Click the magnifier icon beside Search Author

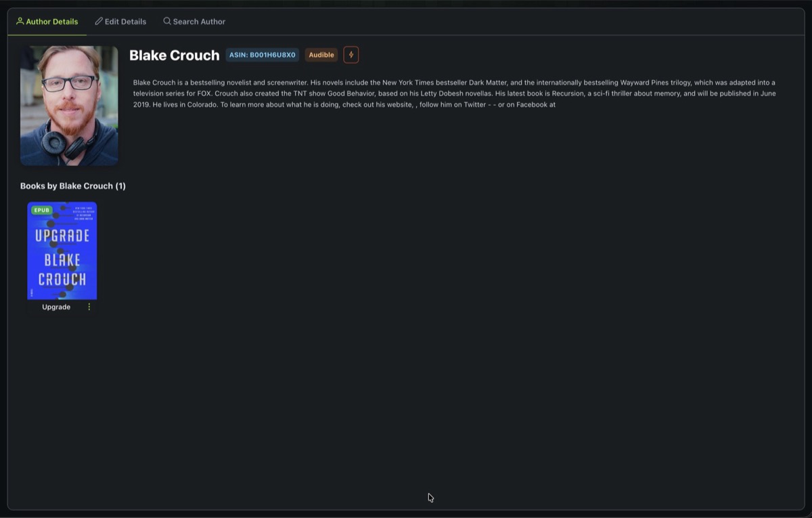167,22
